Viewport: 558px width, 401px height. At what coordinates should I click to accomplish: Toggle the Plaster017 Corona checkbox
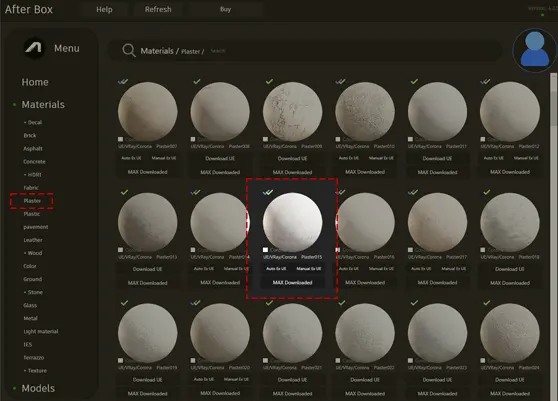point(410,250)
